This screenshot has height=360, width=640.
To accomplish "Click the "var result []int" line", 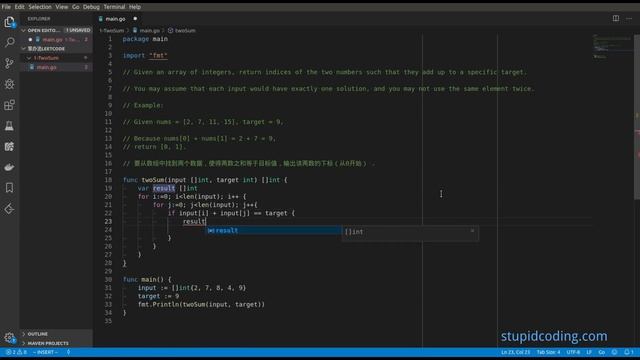I will coord(167,188).
